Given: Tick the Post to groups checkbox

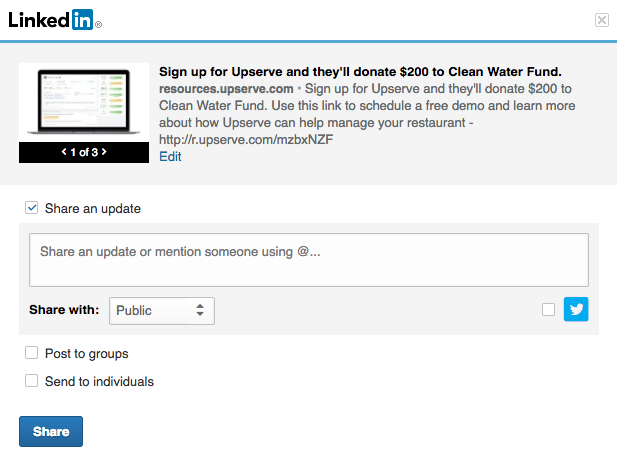Looking at the screenshot, I should [x=32, y=353].
